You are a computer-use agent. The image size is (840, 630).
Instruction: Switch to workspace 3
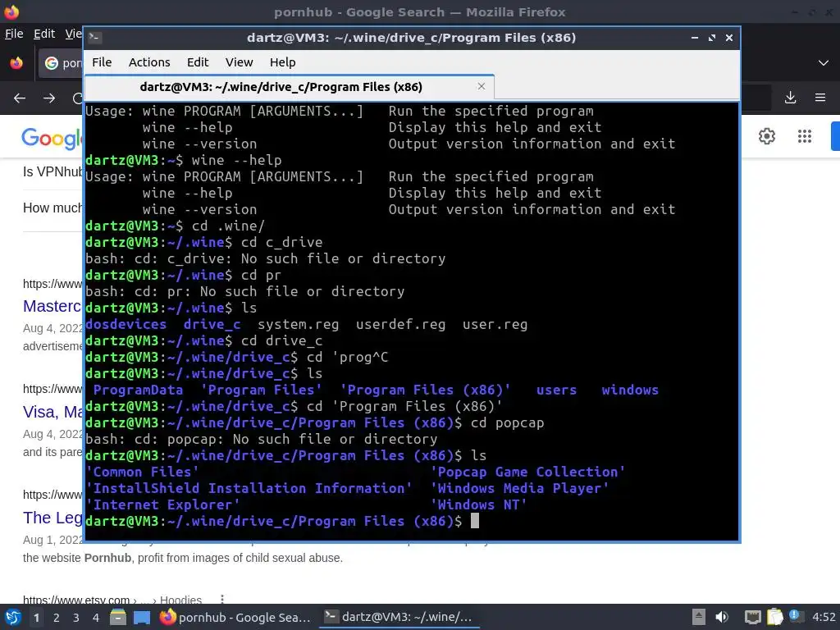(76, 618)
